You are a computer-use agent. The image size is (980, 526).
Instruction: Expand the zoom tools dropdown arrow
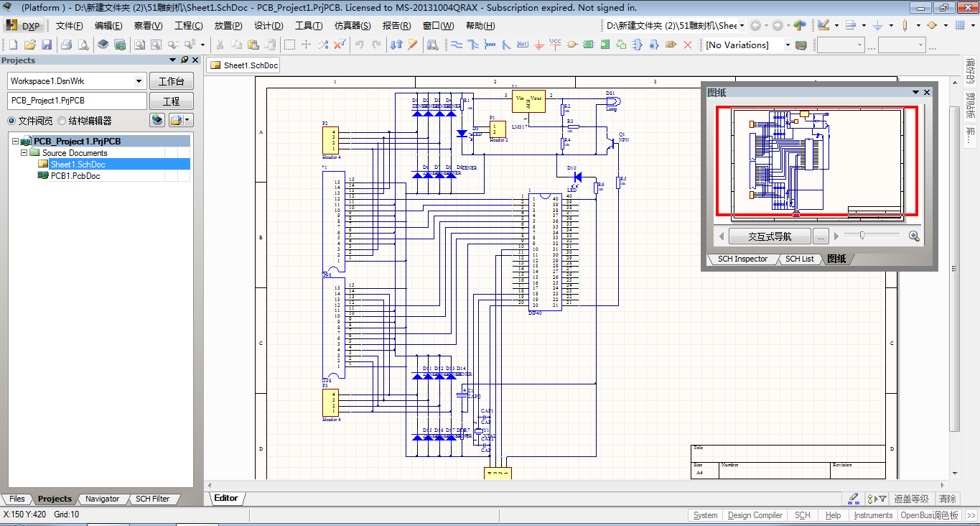(203, 45)
